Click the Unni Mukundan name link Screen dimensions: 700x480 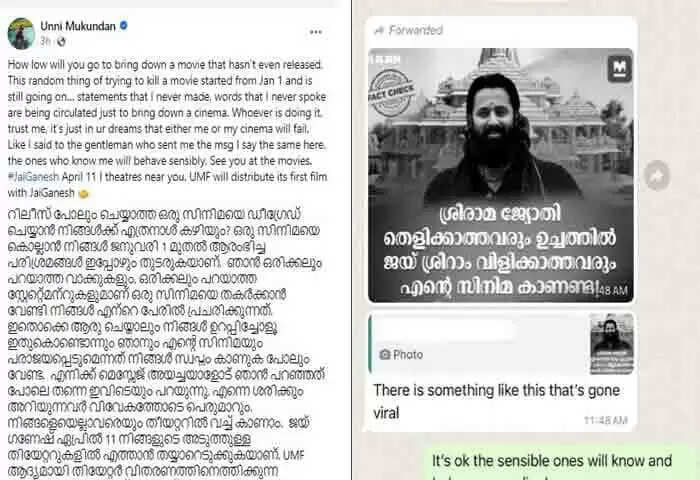pyautogui.click(x=78, y=26)
